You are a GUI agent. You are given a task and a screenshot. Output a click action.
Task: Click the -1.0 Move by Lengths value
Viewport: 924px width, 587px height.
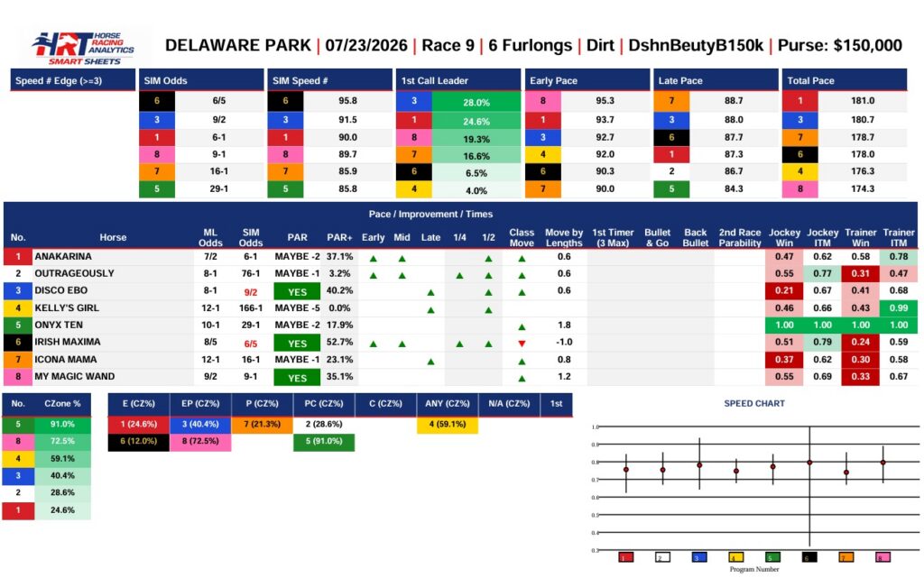[x=564, y=342]
